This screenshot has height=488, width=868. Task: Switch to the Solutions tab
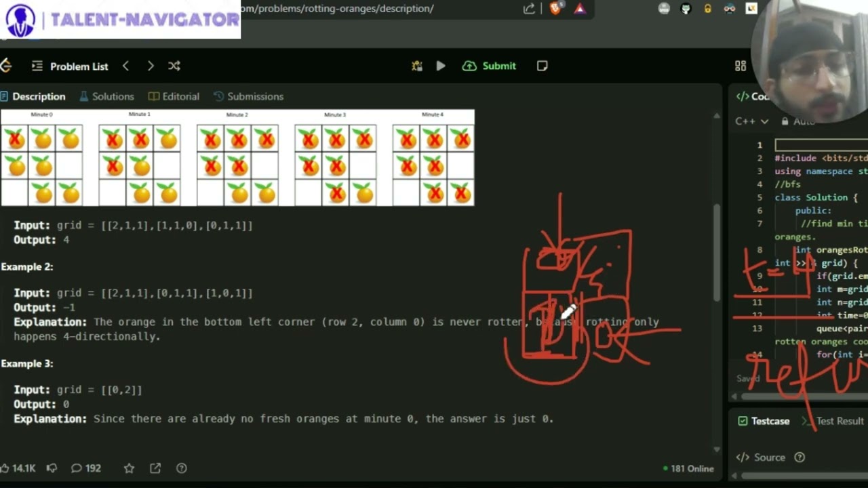106,96
